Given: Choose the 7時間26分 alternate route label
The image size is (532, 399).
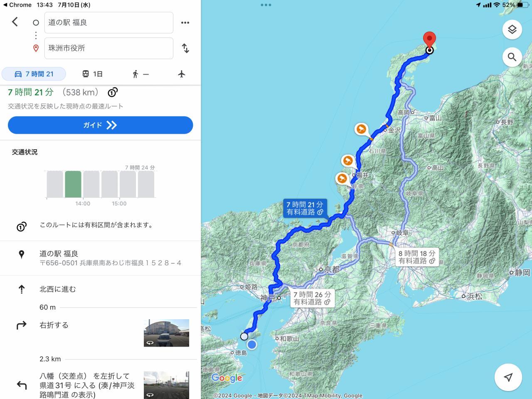Looking at the screenshot, I should pos(312,298).
